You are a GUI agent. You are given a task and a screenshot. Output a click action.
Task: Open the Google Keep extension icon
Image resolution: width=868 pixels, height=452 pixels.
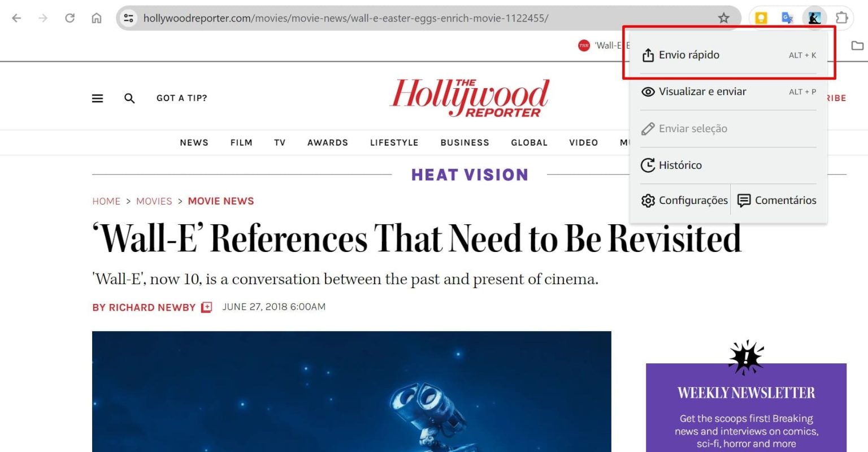click(761, 18)
